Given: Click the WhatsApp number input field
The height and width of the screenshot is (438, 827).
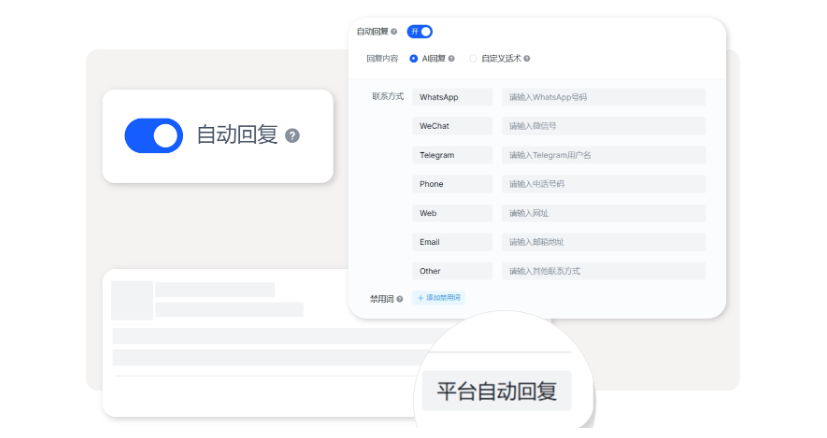Looking at the screenshot, I should click(604, 97).
